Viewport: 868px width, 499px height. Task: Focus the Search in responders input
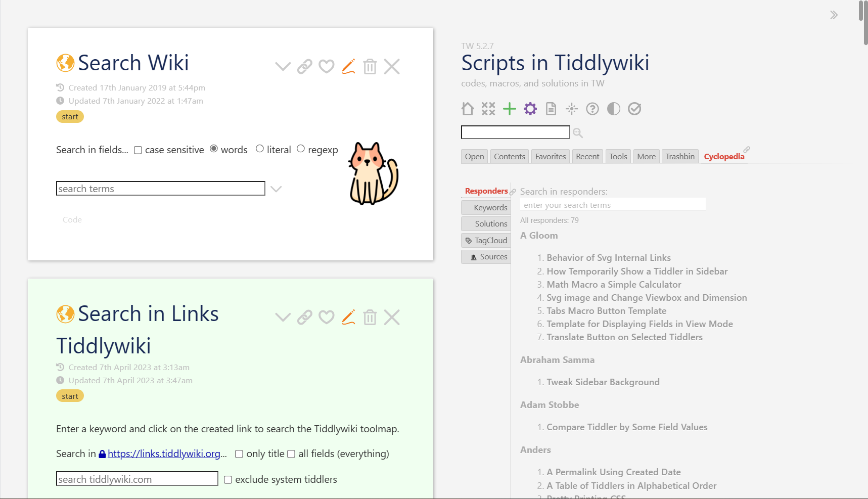[x=613, y=204]
